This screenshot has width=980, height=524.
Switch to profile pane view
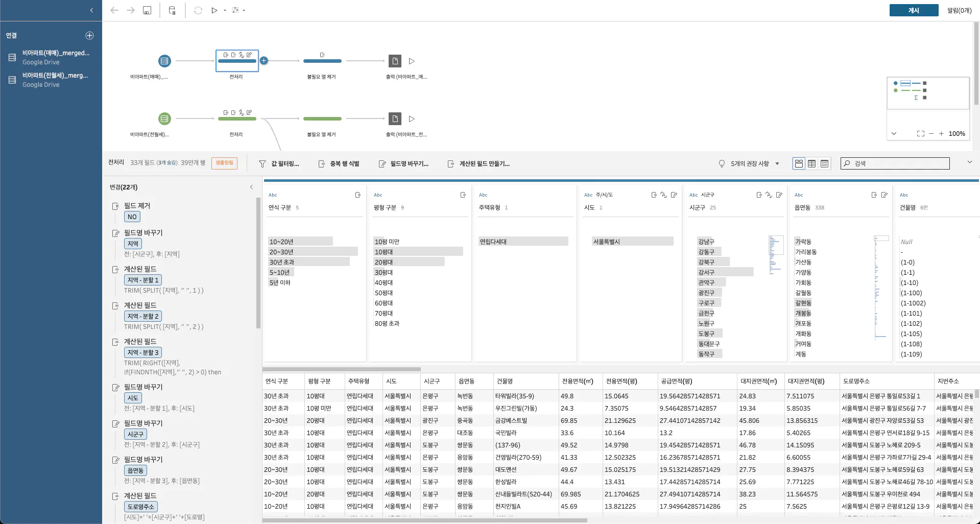(799, 163)
